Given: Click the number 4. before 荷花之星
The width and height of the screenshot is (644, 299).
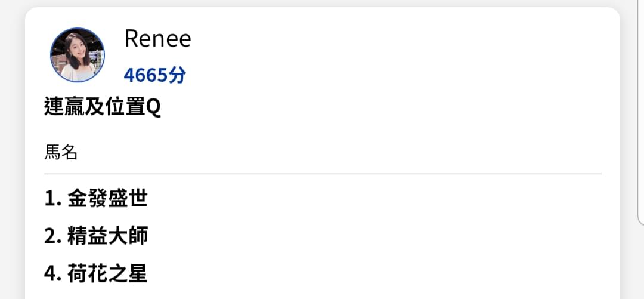Looking at the screenshot, I should (x=53, y=274).
